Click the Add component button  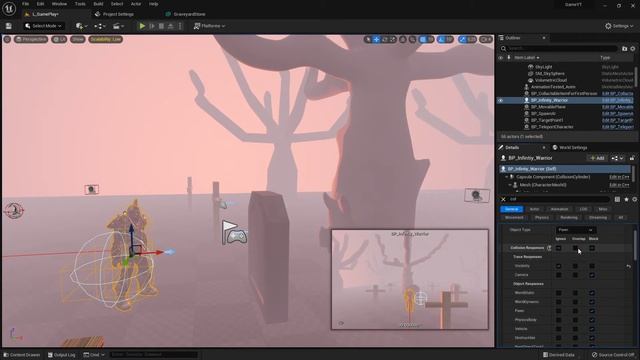(598, 158)
